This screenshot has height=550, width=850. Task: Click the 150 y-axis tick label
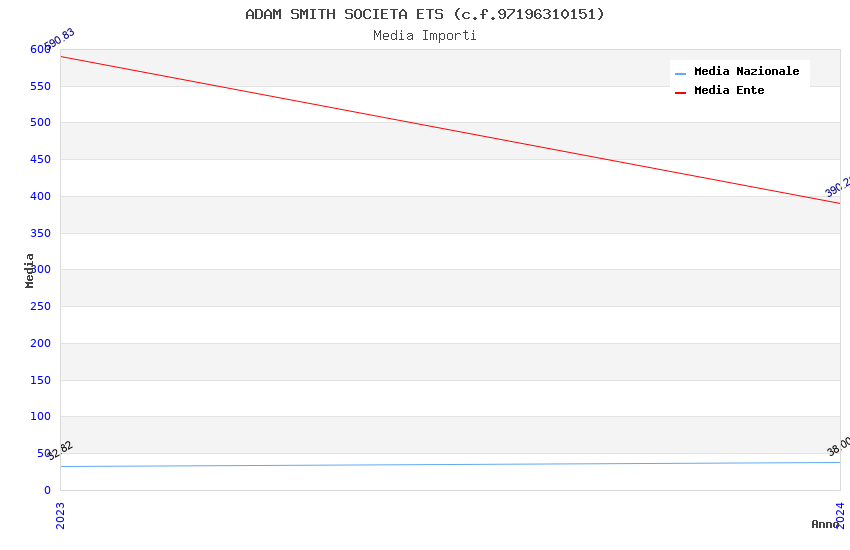40,380
